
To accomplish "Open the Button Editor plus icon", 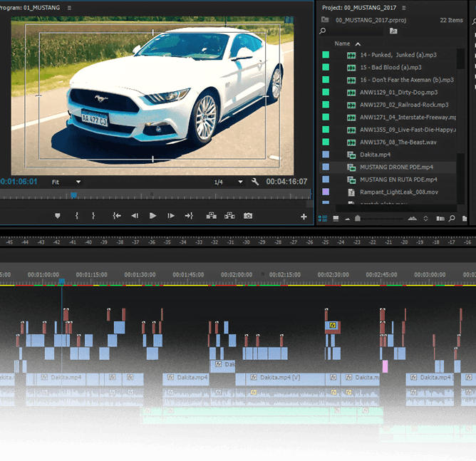I will click(304, 217).
